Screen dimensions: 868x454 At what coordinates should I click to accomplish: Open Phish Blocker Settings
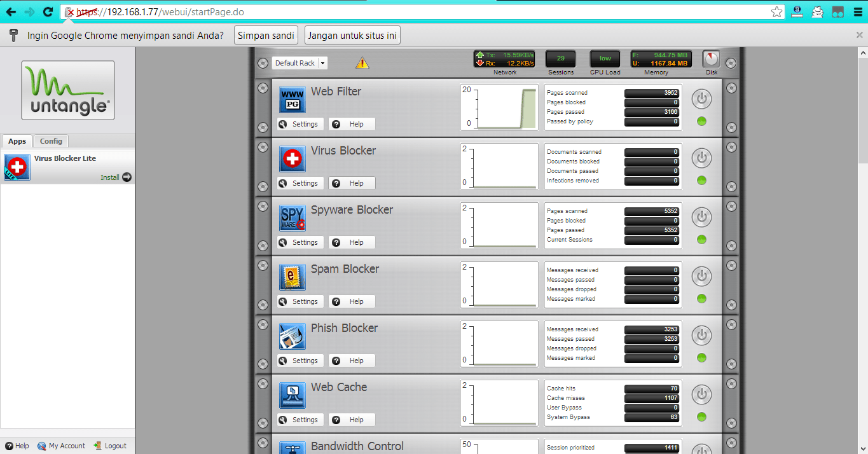point(300,361)
